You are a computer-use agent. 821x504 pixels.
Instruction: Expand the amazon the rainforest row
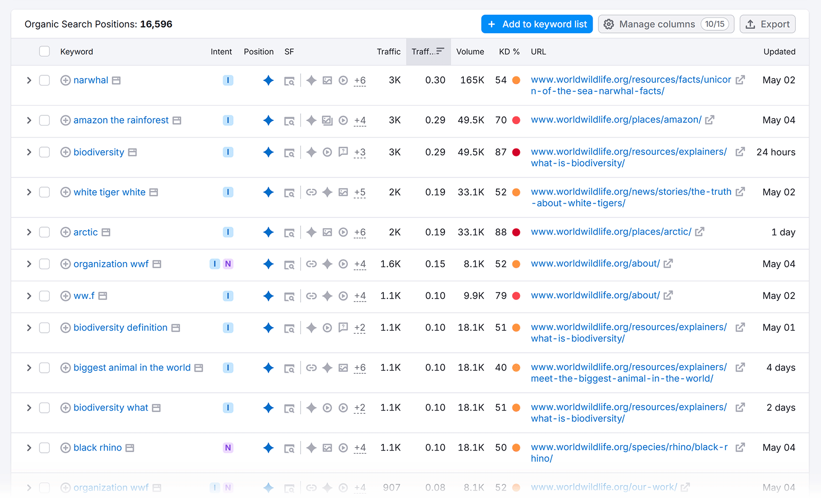(x=29, y=120)
